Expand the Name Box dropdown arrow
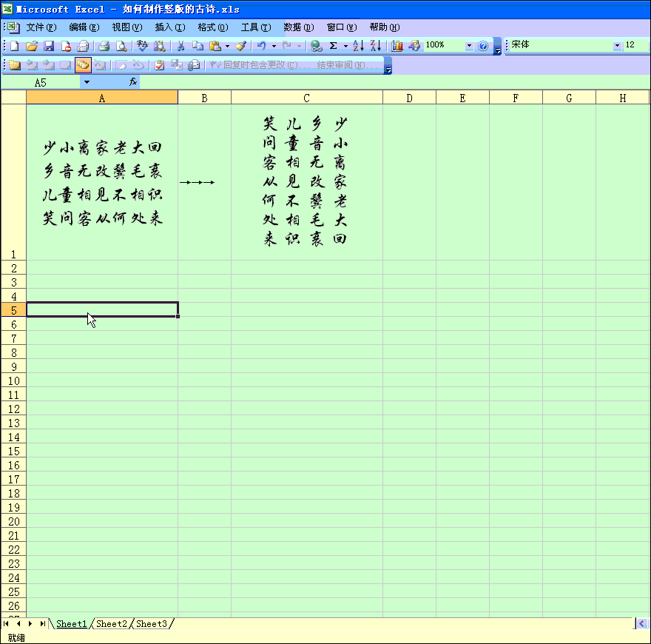 (87, 82)
